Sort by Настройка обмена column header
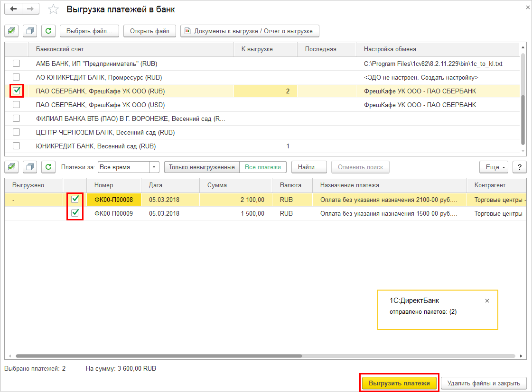The image size is (532, 392). 438,49
